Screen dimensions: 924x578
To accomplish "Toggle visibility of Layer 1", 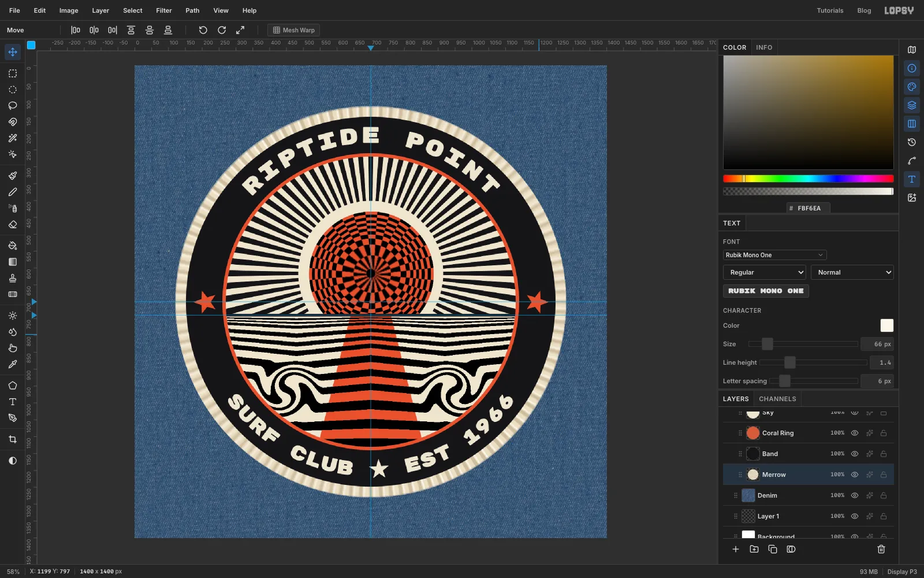I will pos(855,516).
